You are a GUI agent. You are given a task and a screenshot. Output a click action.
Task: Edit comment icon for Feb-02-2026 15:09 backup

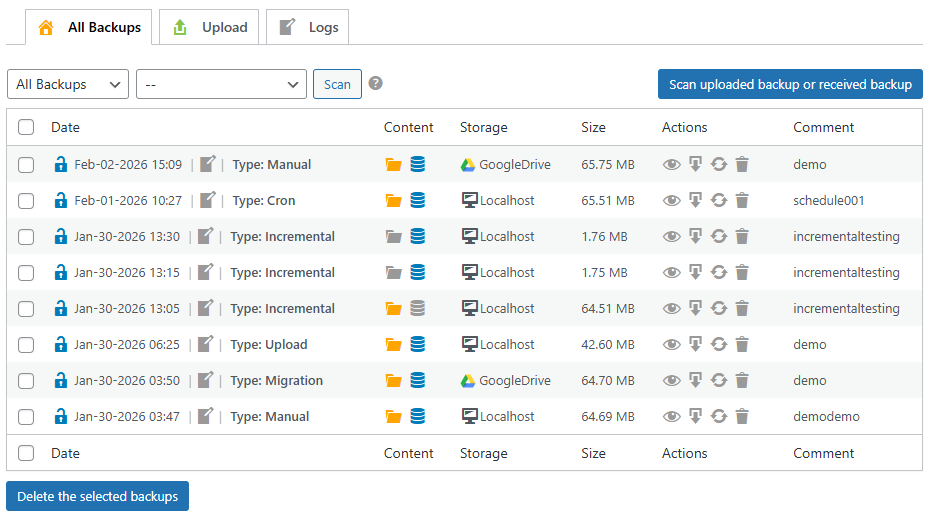click(208, 164)
